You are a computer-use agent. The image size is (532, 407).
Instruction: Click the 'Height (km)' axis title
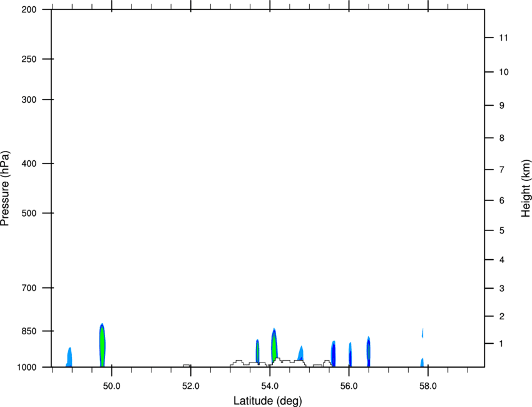(526, 188)
